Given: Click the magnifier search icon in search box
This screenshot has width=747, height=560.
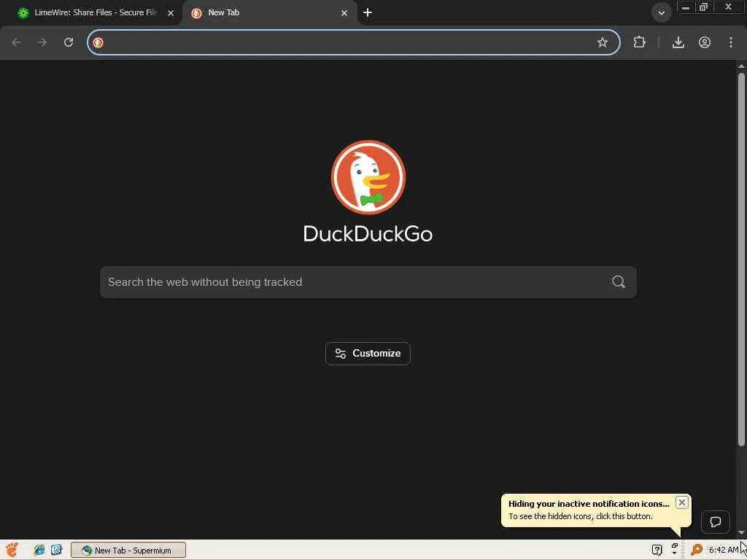Looking at the screenshot, I should pyautogui.click(x=619, y=282).
